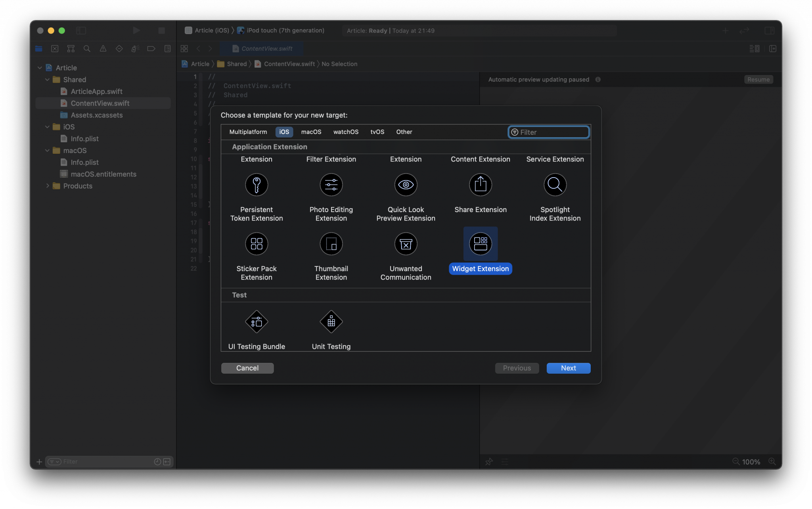Screen dimensions: 812x509
Task: Select the Thumbnail Extension icon
Action: click(331, 244)
